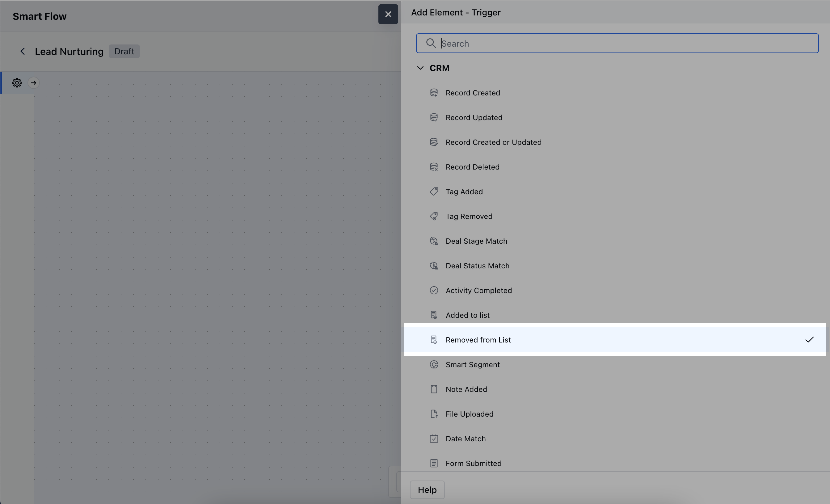This screenshot has width=830, height=504.
Task: Click the Date Match calendar icon
Action: pos(434,439)
